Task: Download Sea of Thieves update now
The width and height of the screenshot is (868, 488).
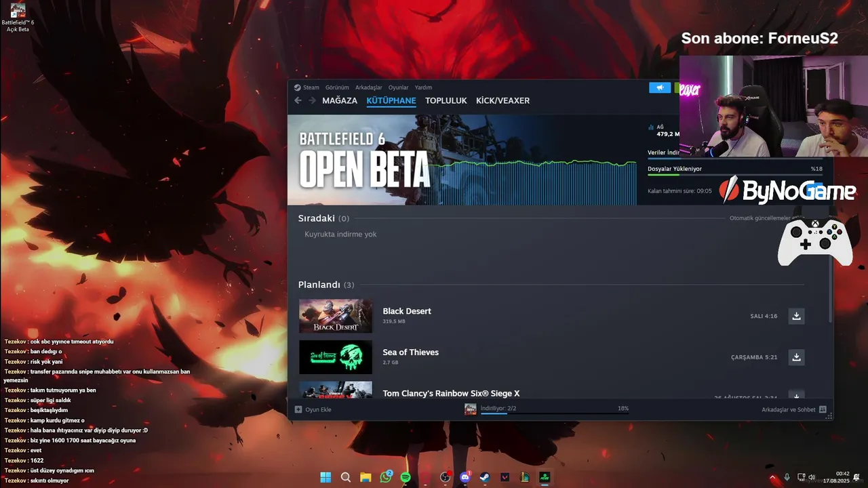Action: pos(797,357)
